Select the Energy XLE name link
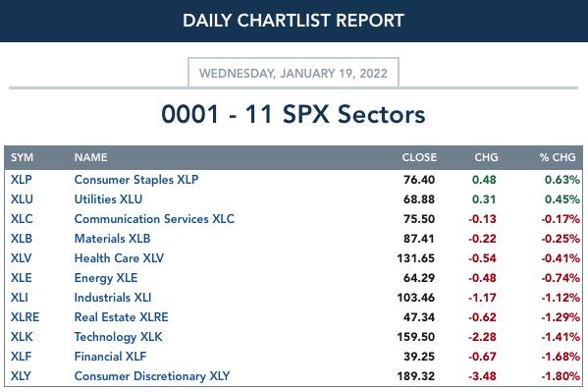Image resolution: width=588 pixels, height=392 pixels. (x=106, y=278)
